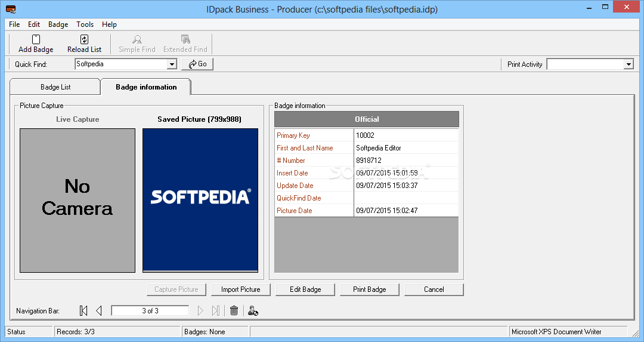Open the File menu
This screenshot has height=342, width=644.
[14, 24]
